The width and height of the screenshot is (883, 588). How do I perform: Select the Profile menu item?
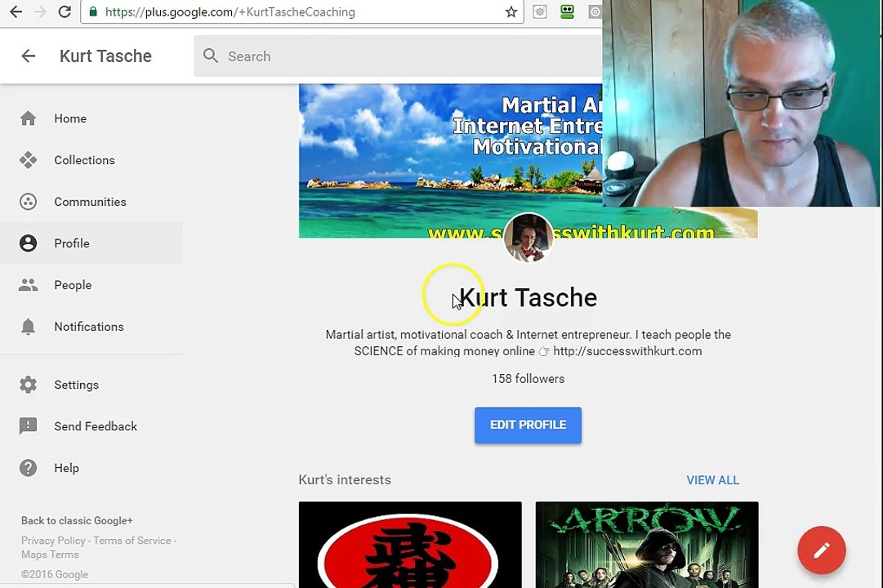tap(91, 243)
